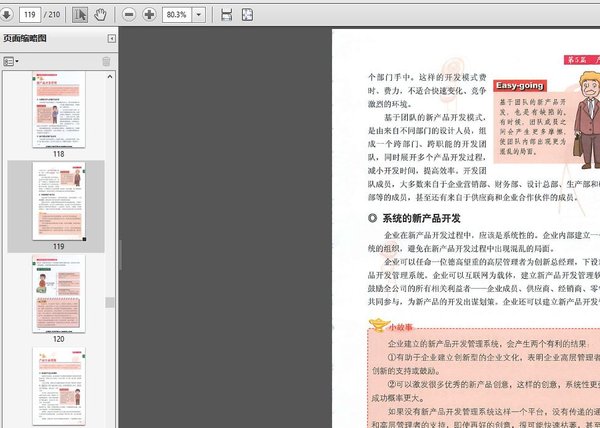Click the 页面缩略图 panel title
This screenshot has height=428, width=600.
[x=25, y=38]
